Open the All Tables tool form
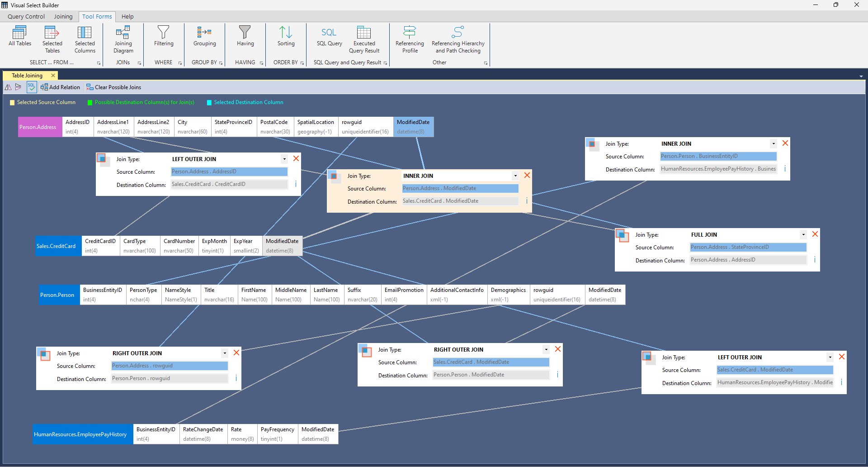 pyautogui.click(x=20, y=37)
